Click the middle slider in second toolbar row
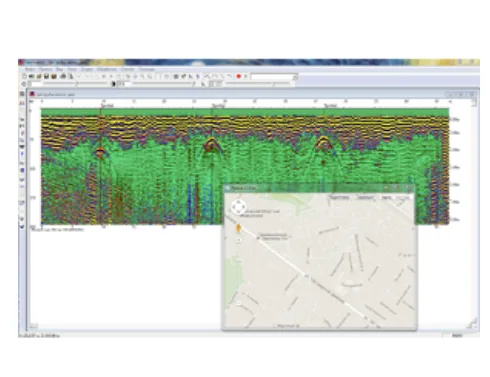 point(163,84)
